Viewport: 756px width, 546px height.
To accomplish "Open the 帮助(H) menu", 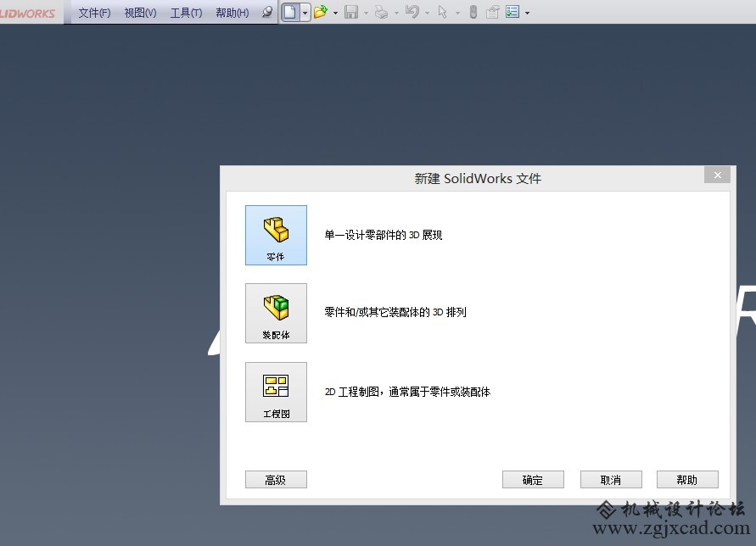I will [x=232, y=13].
